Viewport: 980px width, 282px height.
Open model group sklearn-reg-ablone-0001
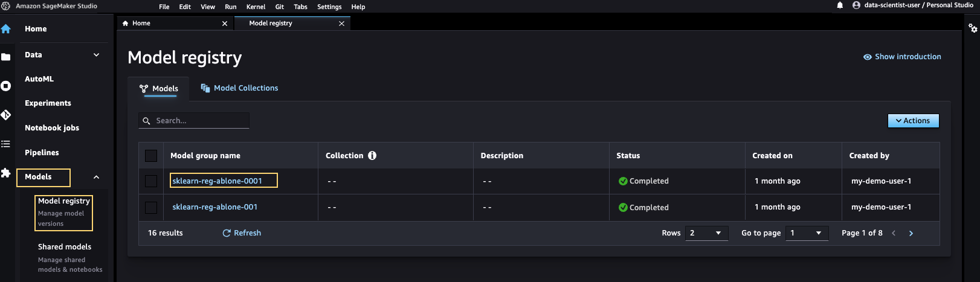pyautogui.click(x=217, y=181)
